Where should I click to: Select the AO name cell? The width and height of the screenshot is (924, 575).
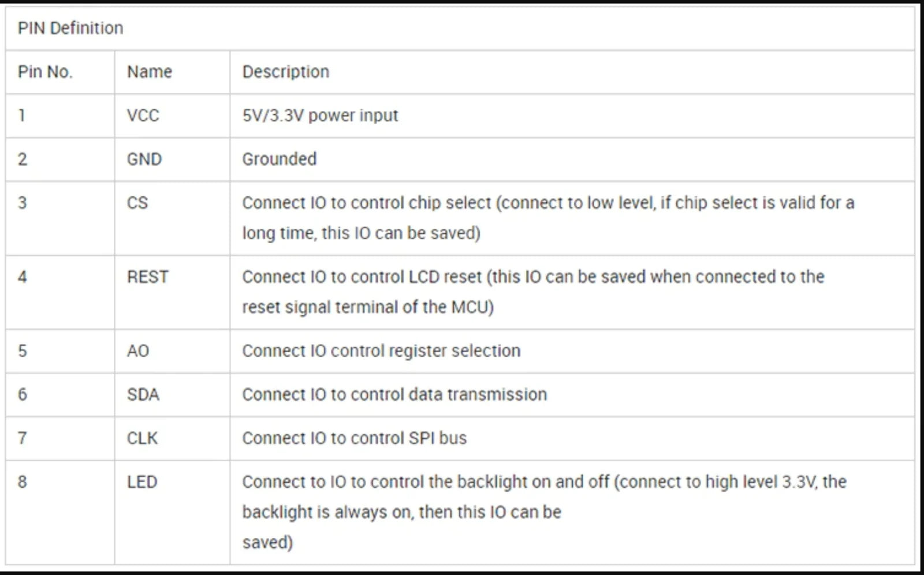coord(138,350)
